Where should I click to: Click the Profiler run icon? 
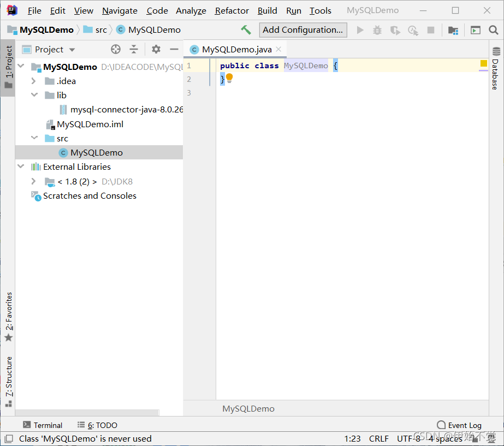coord(413,31)
